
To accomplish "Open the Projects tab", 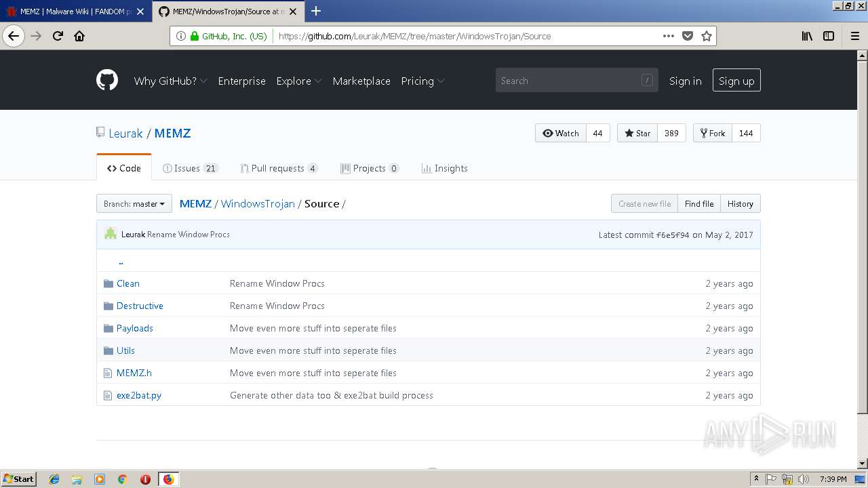I will [370, 168].
